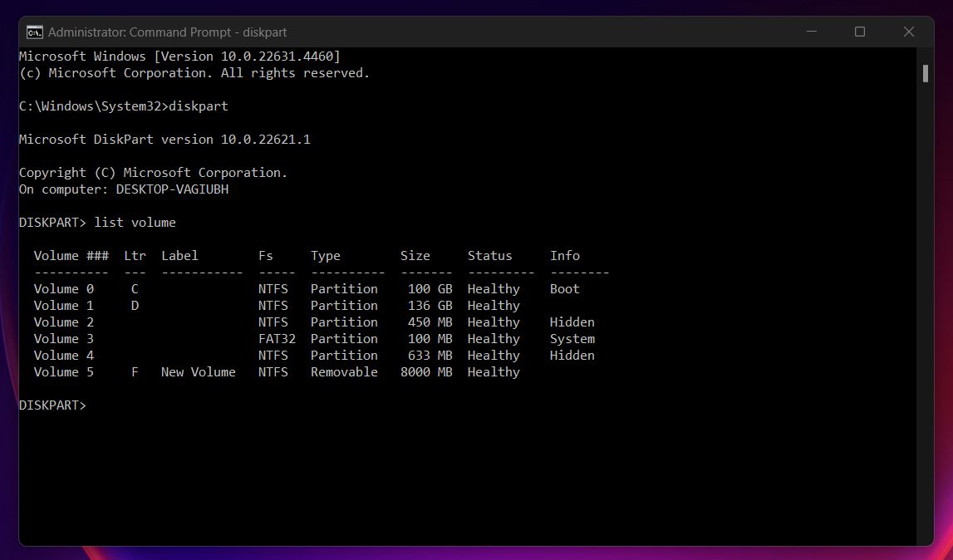The height and width of the screenshot is (560, 953).
Task: Click the 'list volume' command text
Action: click(x=135, y=223)
